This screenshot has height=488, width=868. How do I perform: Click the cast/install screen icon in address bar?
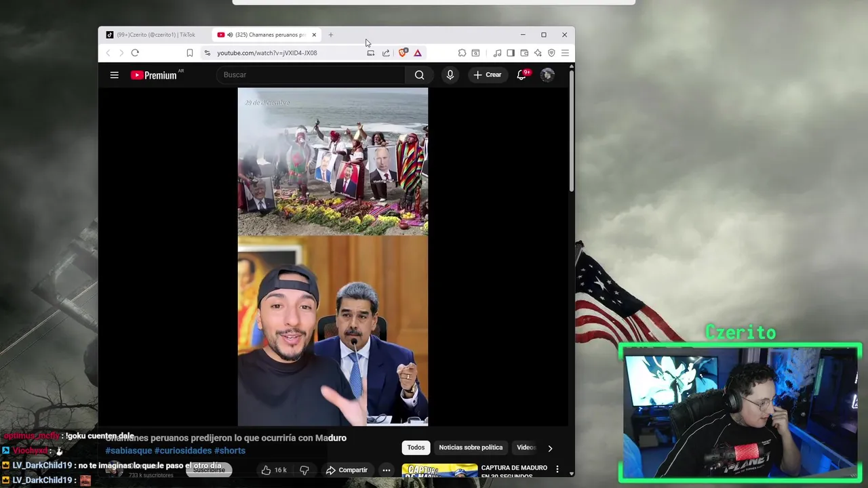[x=370, y=53]
